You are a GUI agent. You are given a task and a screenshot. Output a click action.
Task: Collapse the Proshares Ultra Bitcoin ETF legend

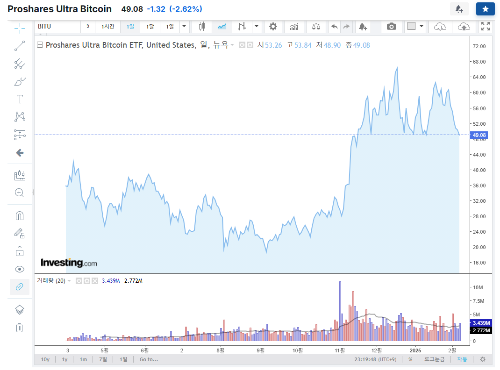click(40, 45)
